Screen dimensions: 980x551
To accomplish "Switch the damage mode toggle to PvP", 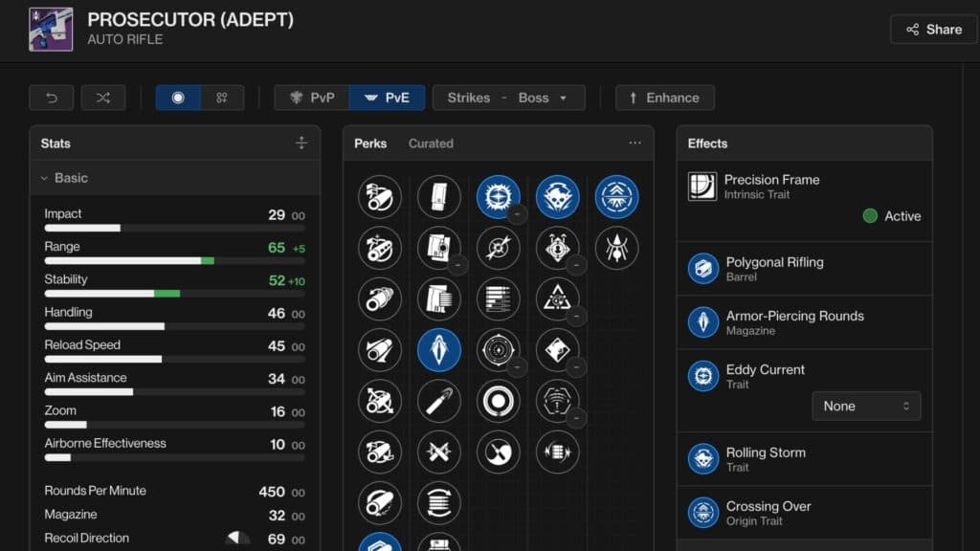I will coord(310,97).
